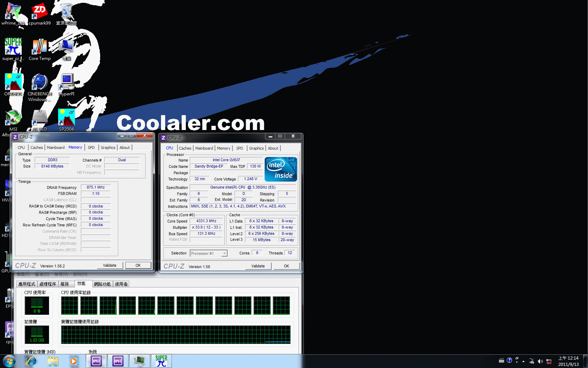Switch to Super PI taskbar button
Viewport: 588px width, 368px height.
click(x=161, y=361)
